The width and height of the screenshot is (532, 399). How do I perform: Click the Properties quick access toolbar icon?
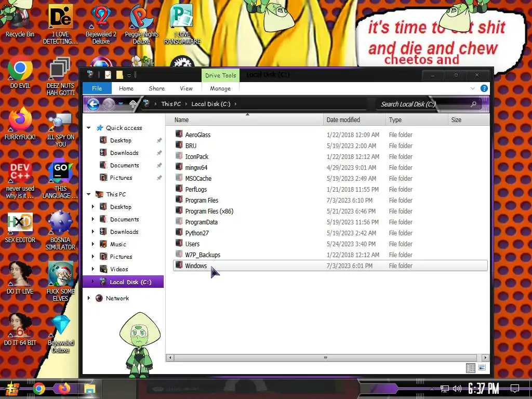pos(108,75)
